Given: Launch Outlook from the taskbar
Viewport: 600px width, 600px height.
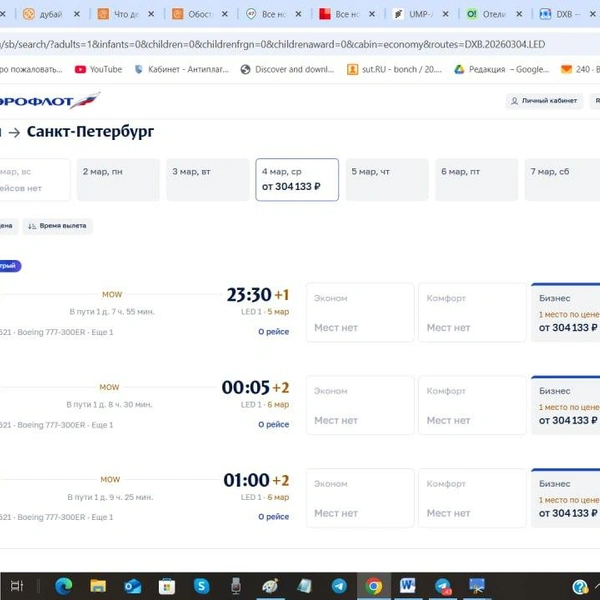Looking at the screenshot, I should (x=132, y=586).
